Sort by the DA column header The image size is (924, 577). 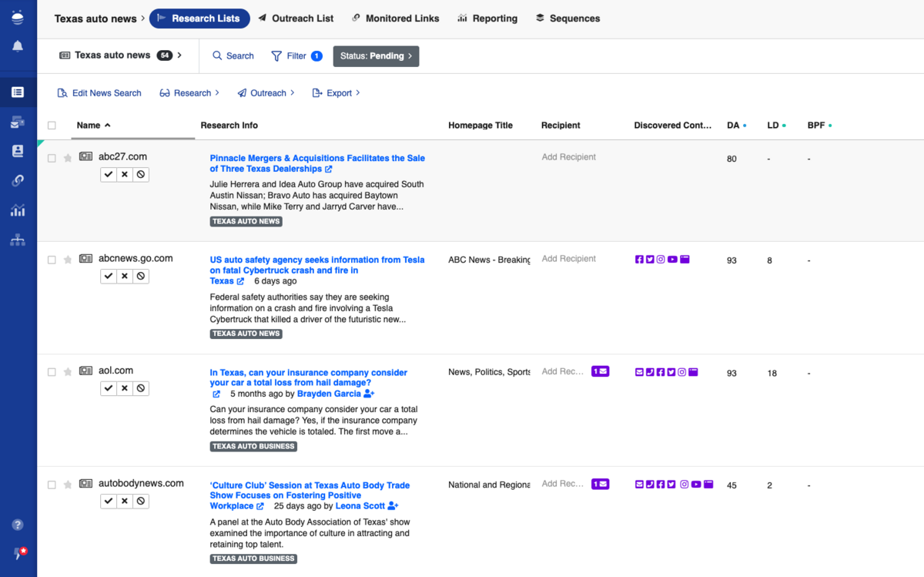[x=733, y=126]
